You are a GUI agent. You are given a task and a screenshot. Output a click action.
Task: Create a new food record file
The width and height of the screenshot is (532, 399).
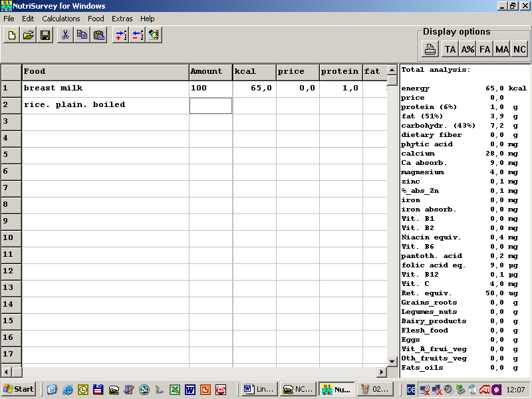point(11,35)
